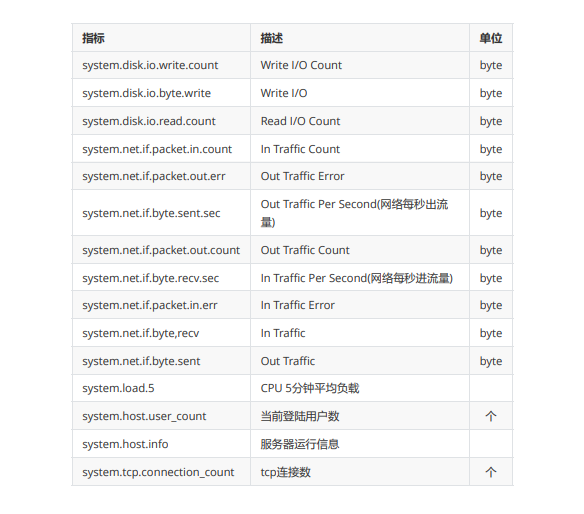
Task: Click the 指标 column header
Action: (x=93, y=38)
